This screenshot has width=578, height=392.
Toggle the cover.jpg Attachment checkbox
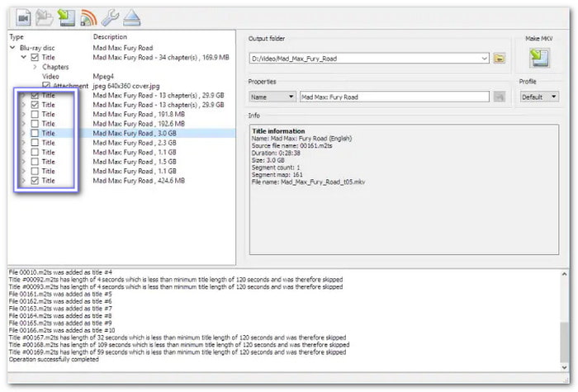pos(46,86)
